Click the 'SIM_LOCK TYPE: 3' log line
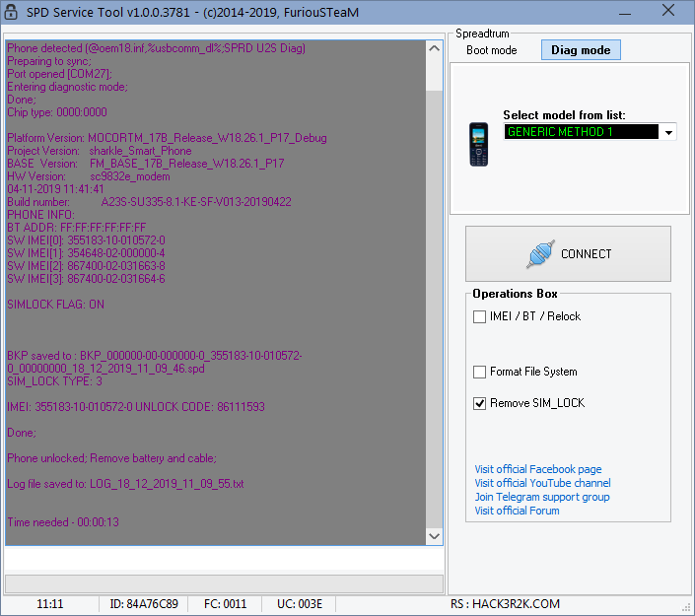 point(54,381)
